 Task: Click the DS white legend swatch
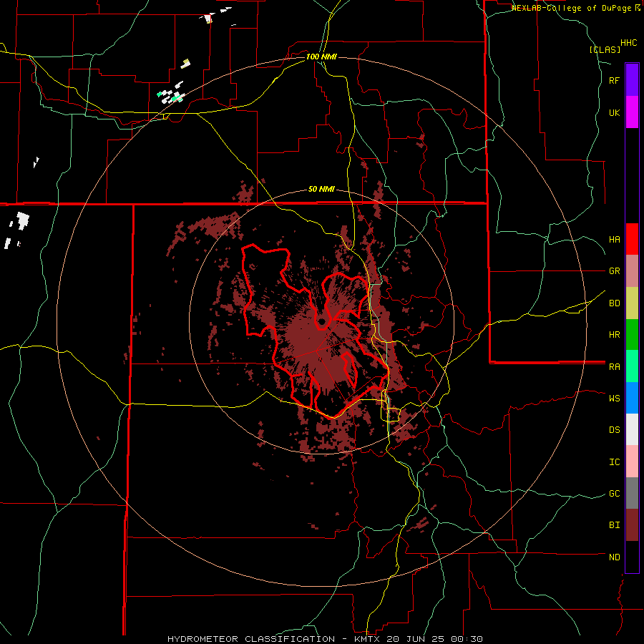click(632, 429)
